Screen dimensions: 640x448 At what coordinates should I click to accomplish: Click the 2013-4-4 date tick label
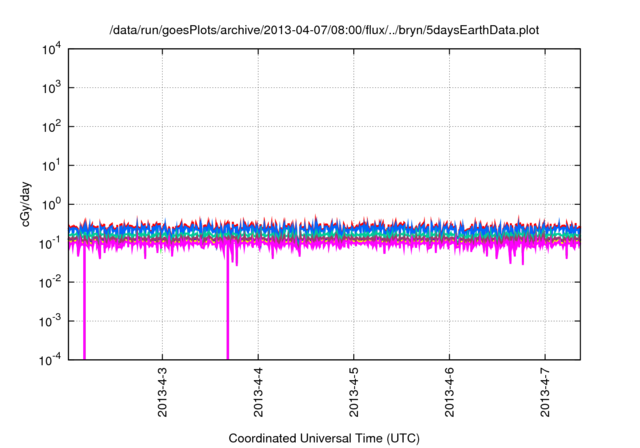click(258, 392)
